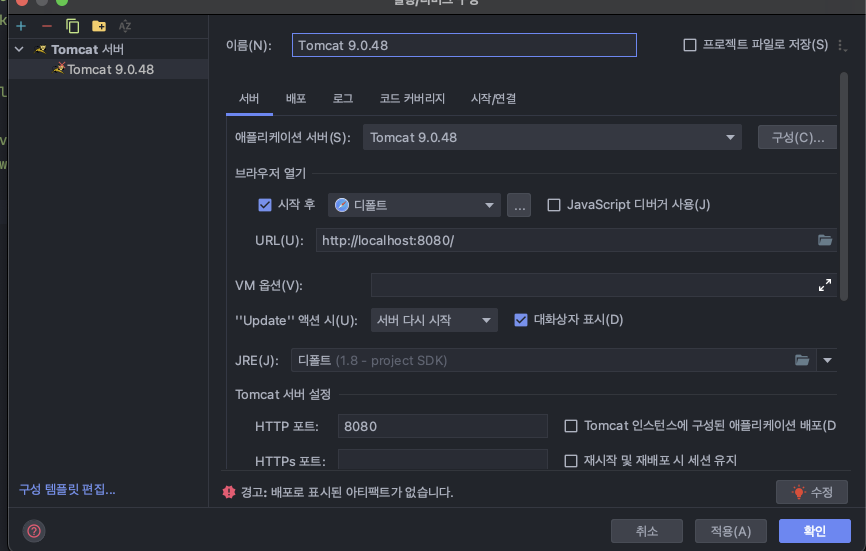Screen dimensions: 866x551
Task: Click the Tomcat icon beside Tomcat 서버
Action: (x=40, y=49)
